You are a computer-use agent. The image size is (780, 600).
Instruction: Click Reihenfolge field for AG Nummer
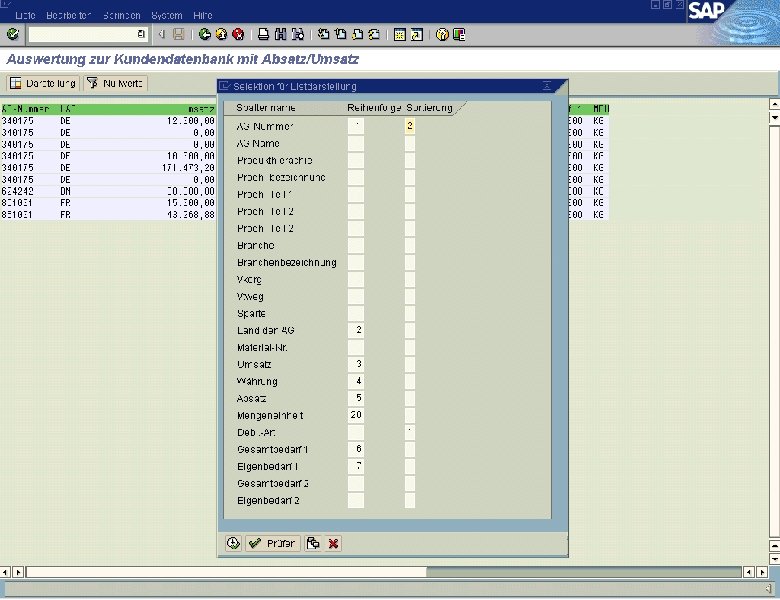click(356, 126)
